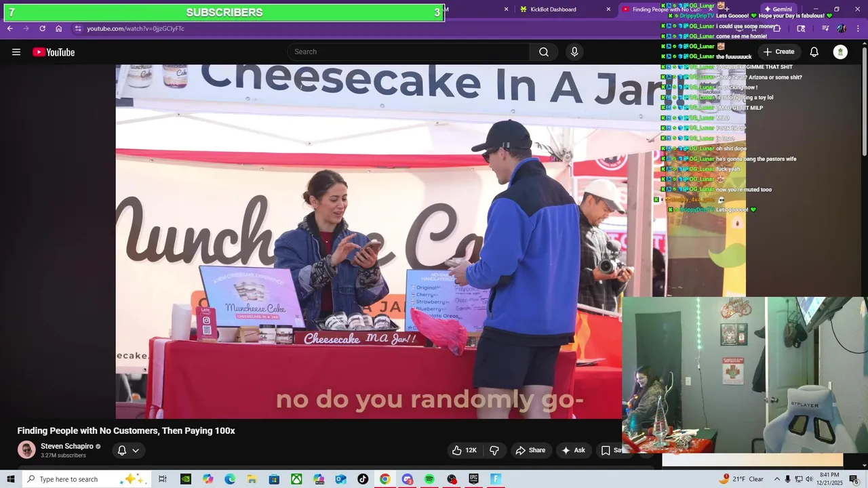Open Microsoft 365 Copilot from taskbar

coord(319,479)
